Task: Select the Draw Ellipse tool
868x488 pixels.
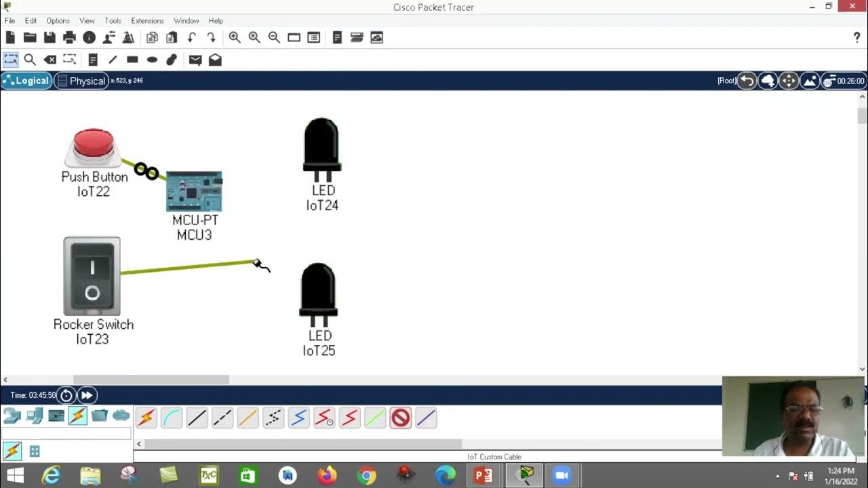Action: [152, 60]
